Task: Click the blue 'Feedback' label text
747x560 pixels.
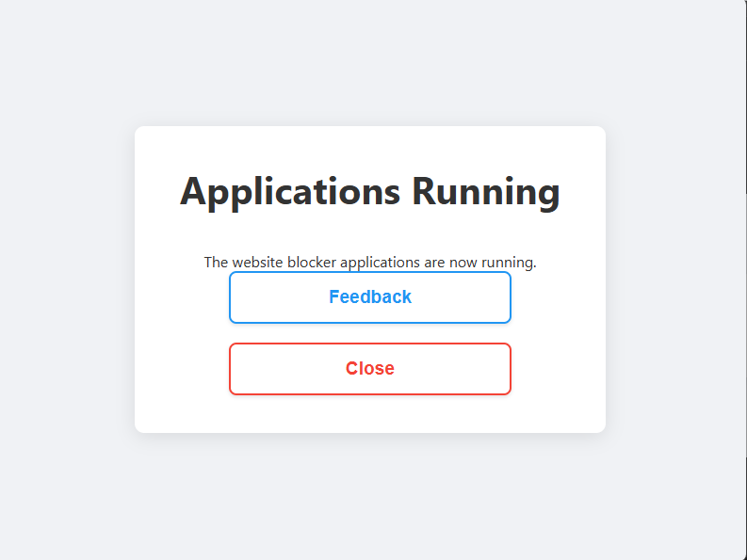Action: pos(370,297)
